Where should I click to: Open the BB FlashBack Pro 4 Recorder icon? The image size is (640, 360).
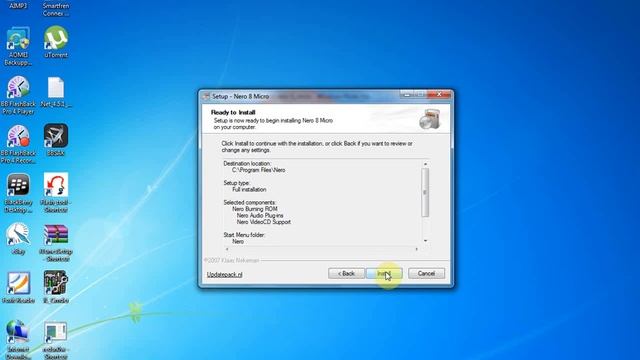tap(18, 137)
